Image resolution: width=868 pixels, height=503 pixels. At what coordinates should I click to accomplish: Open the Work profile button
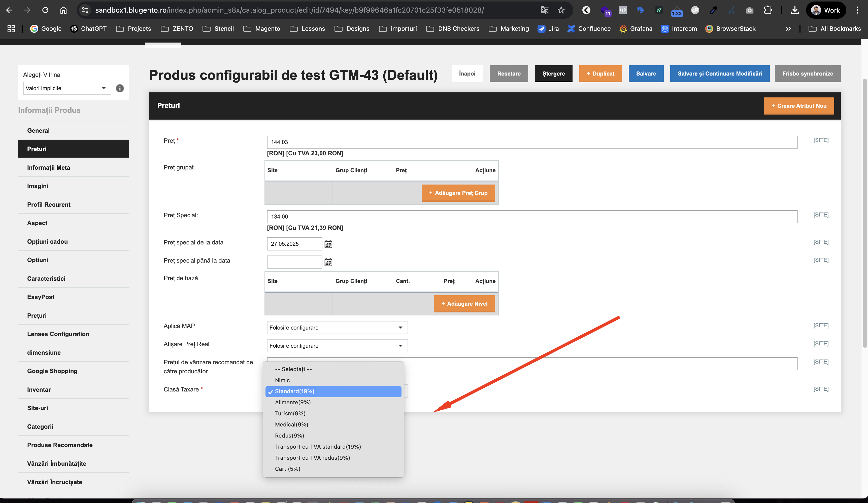(826, 10)
